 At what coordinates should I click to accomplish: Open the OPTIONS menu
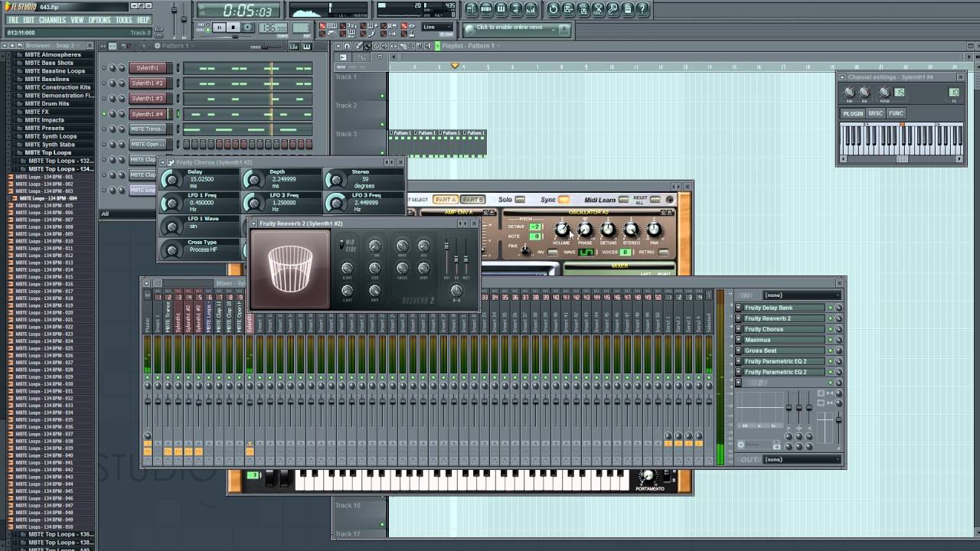pos(100,20)
